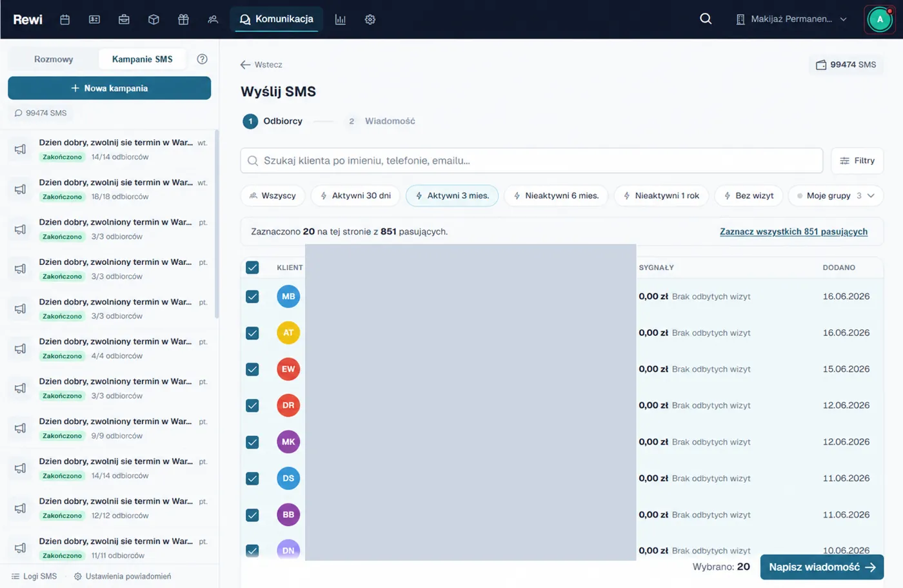
Task: Open campaign with 18/18 odbiorców
Action: click(x=110, y=189)
